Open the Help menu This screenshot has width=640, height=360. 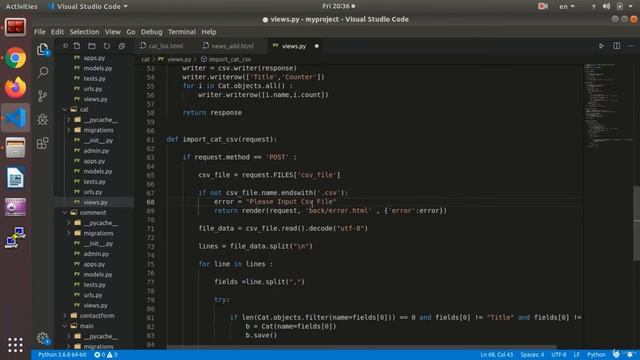click(209, 32)
